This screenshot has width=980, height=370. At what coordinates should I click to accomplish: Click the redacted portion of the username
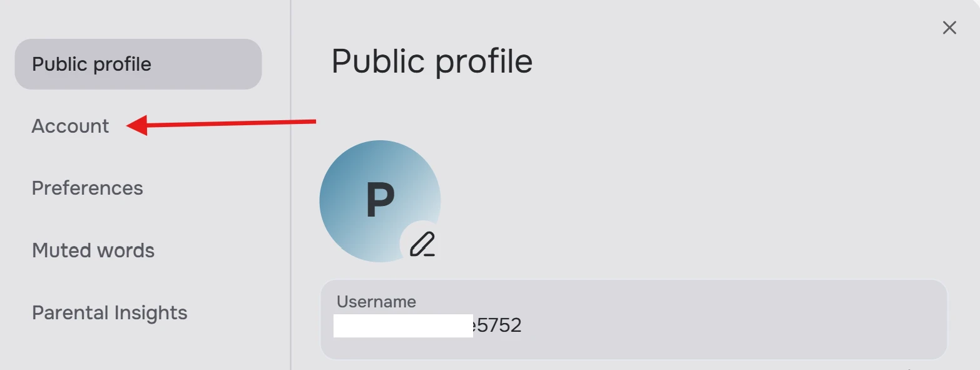tap(404, 325)
